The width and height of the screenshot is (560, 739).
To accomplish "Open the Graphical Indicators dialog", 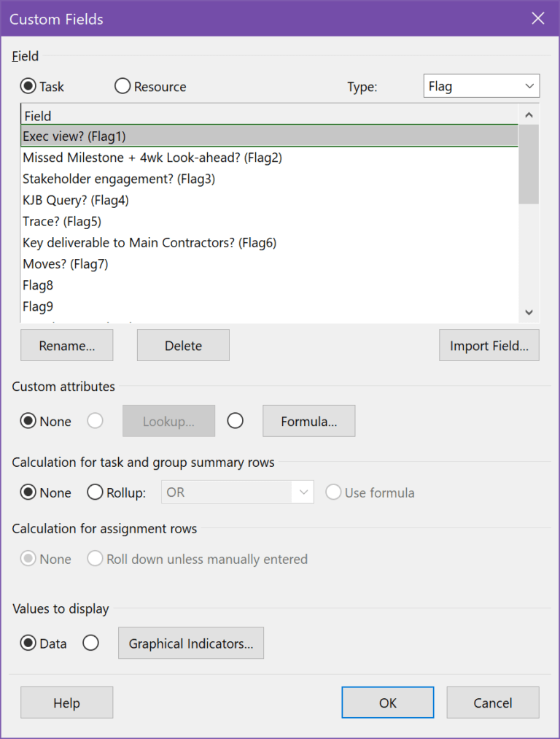I will pos(190,643).
